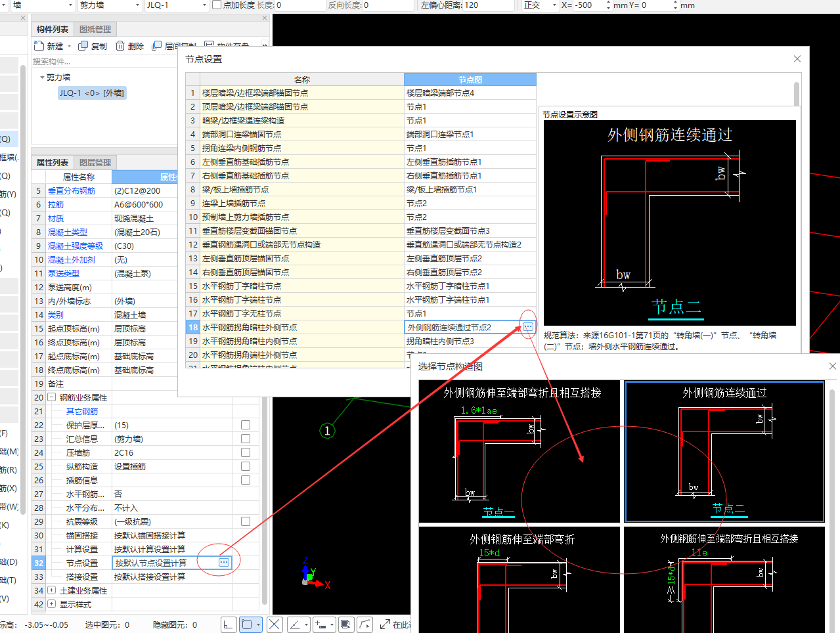The image size is (840, 633).
Task: Click the 复制 copy component icon
Action: click(83, 46)
